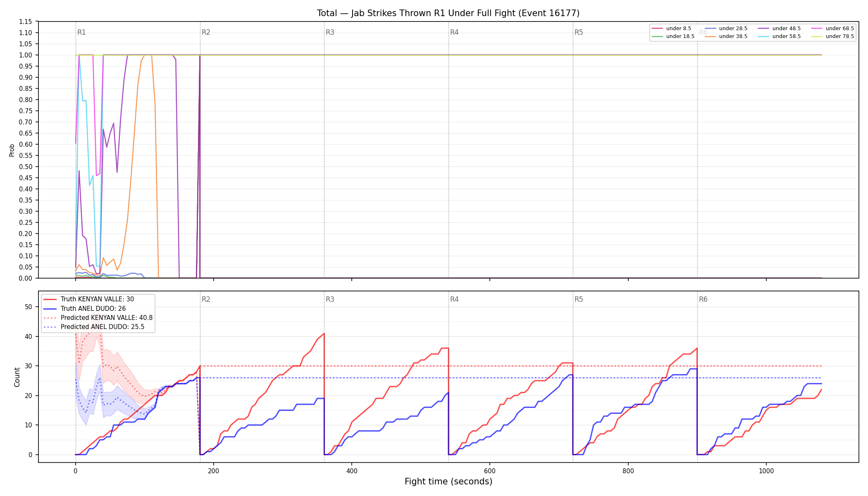
Task: Click the 400 tick on fight time axis
Action: [352, 470]
